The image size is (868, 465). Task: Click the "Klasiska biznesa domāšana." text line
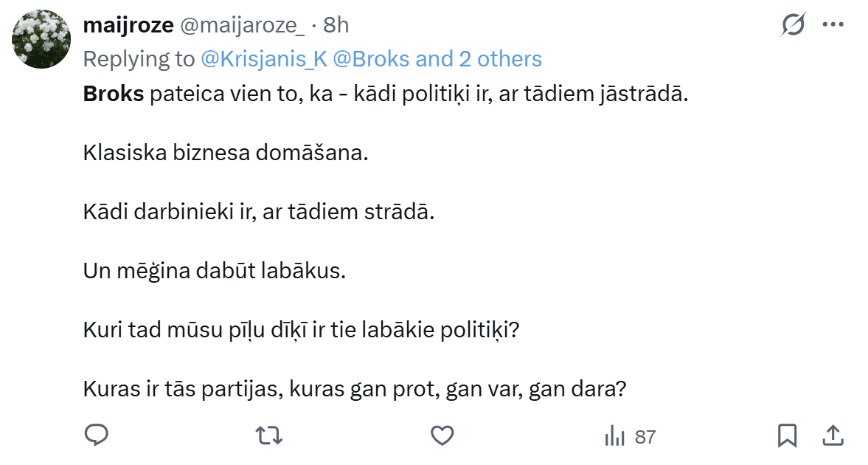225,154
